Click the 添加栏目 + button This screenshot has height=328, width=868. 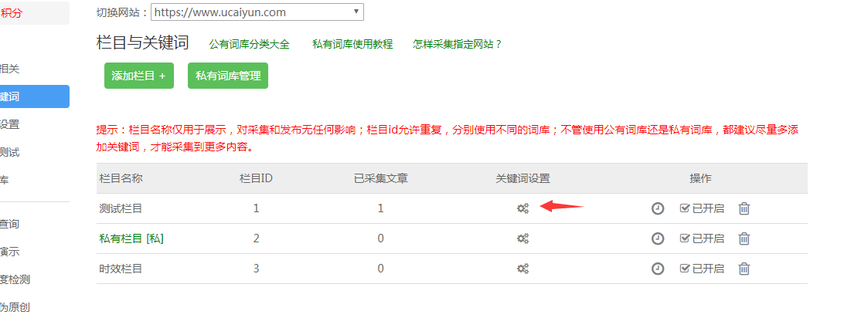(139, 76)
